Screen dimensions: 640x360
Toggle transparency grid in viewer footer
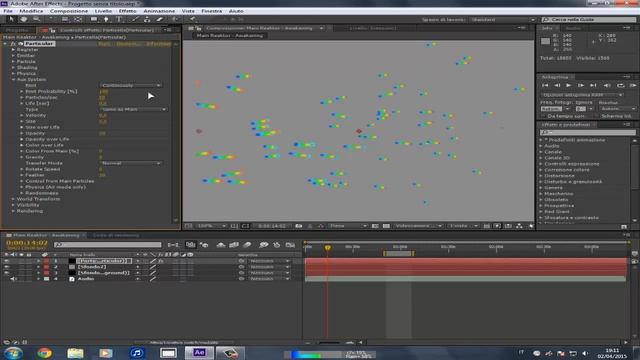click(x=386, y=226)
